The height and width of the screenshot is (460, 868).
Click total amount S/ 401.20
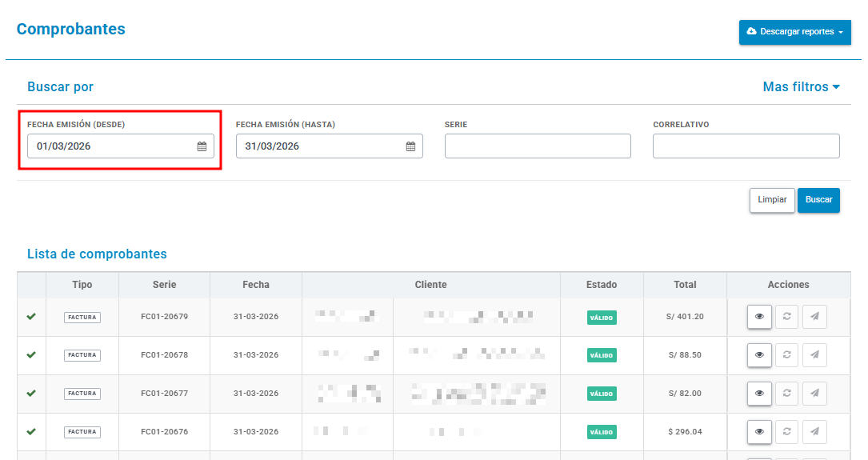click(685, 317)
